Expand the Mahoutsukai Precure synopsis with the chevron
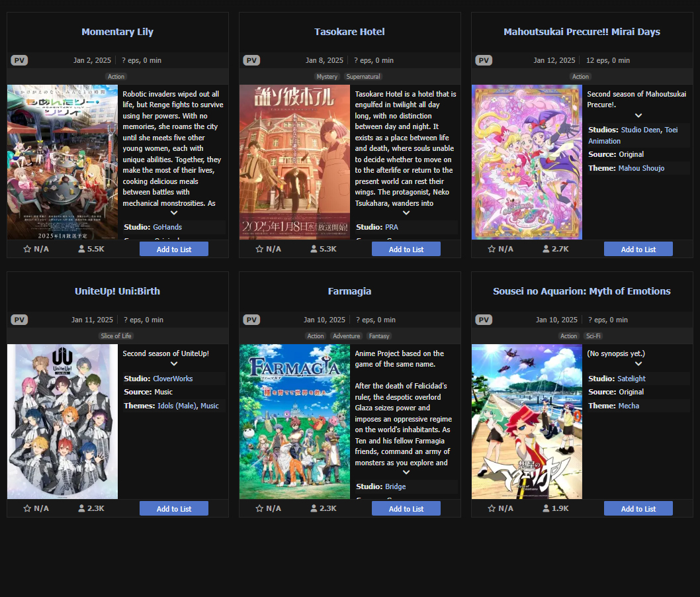The image size is (700, 597). pos(638,116)
